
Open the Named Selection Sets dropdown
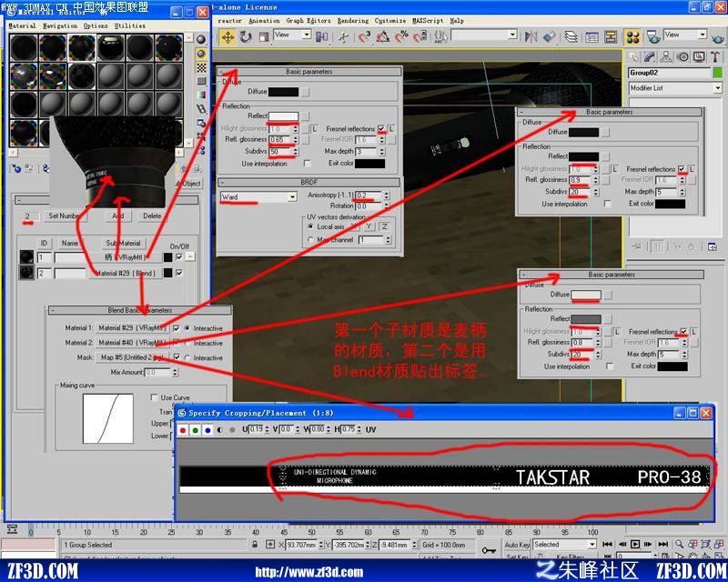click(484, 35)
